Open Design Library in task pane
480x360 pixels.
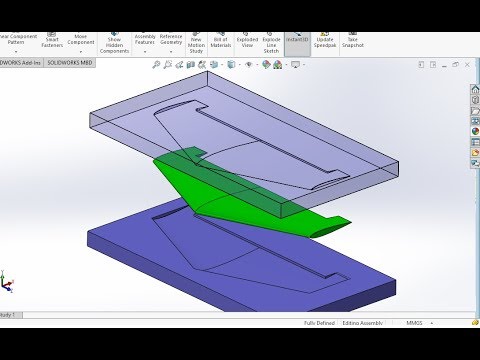click(475, 100)
